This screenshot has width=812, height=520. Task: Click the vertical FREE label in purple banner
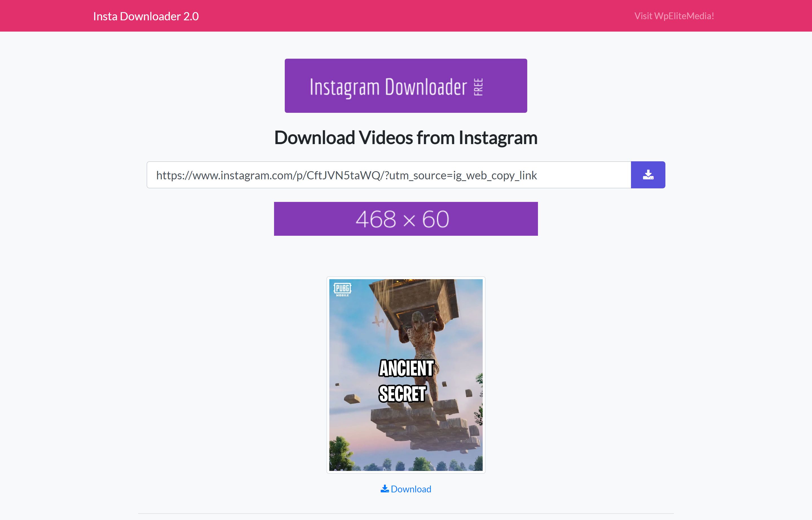point(478,87)
